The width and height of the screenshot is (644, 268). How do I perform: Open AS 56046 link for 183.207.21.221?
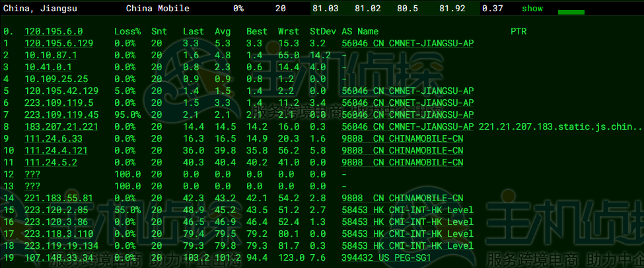click(x=408, y=127)
